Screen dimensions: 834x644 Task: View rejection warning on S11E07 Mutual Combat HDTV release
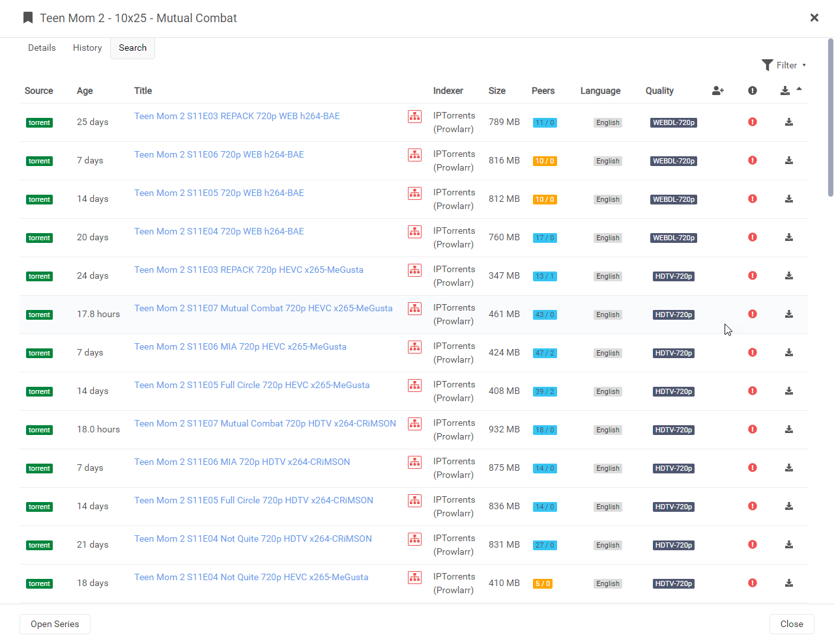point(753,429)
